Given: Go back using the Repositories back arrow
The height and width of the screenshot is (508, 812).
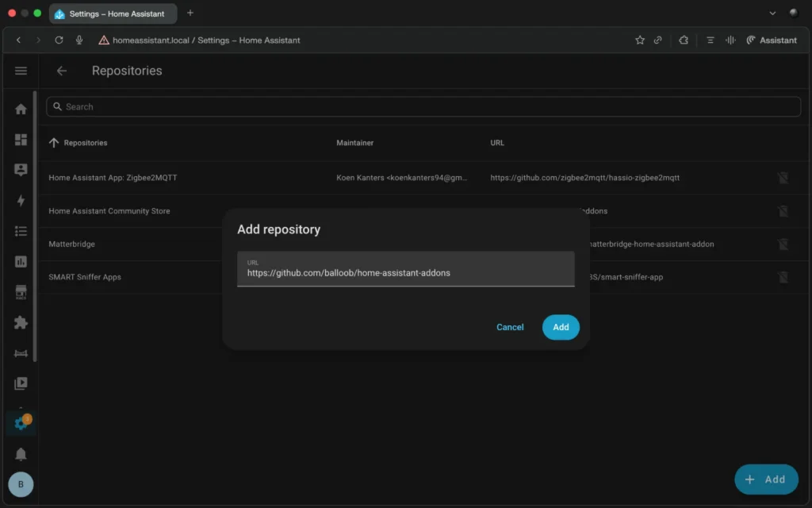Looking at the screenshot, I should 62,71.
